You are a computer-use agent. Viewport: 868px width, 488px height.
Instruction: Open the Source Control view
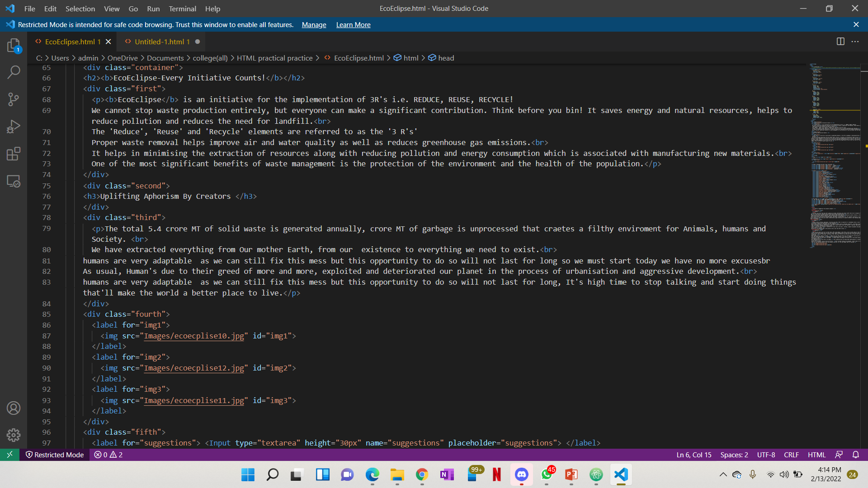pos(14,99)
